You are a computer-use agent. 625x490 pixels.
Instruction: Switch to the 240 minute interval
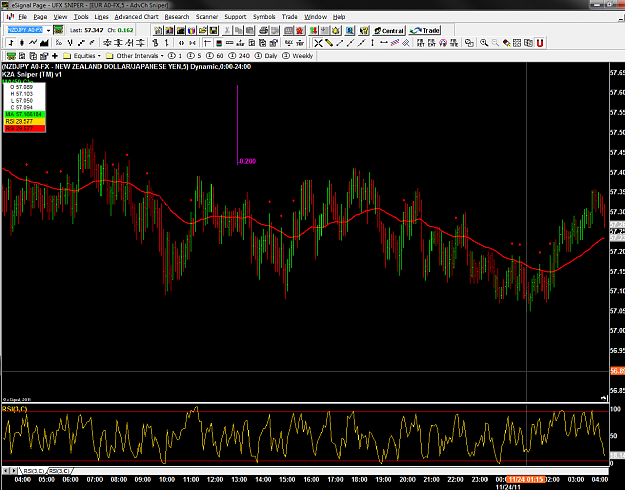pos(240,56)
